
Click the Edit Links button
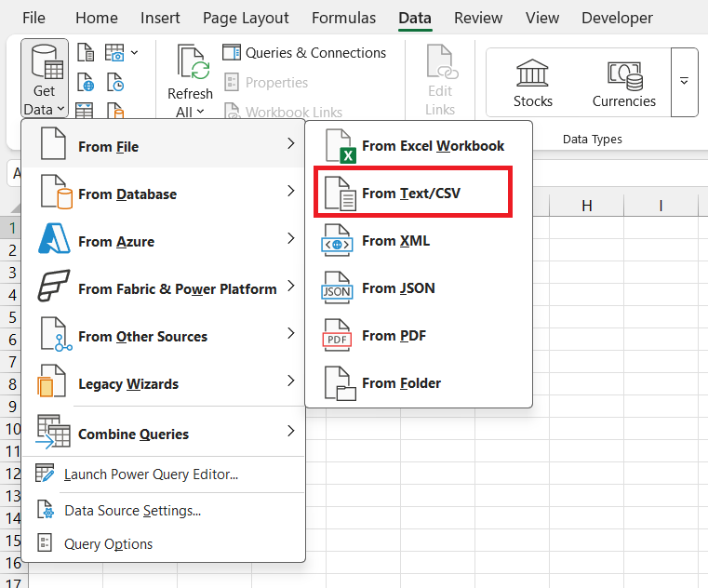[x=440, y=79]
